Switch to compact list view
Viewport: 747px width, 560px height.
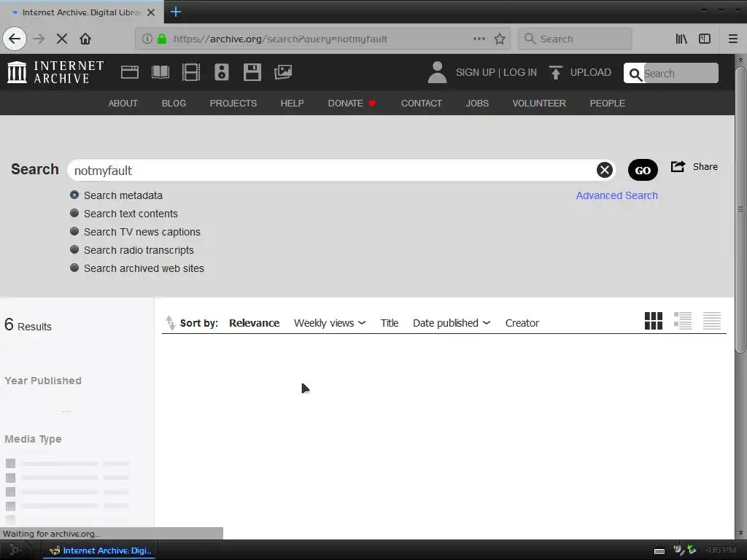pos(712,321)
